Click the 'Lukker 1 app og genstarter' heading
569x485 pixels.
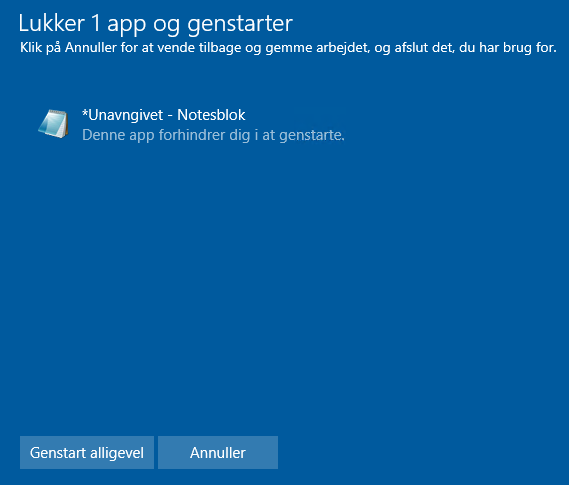[156, 24]
